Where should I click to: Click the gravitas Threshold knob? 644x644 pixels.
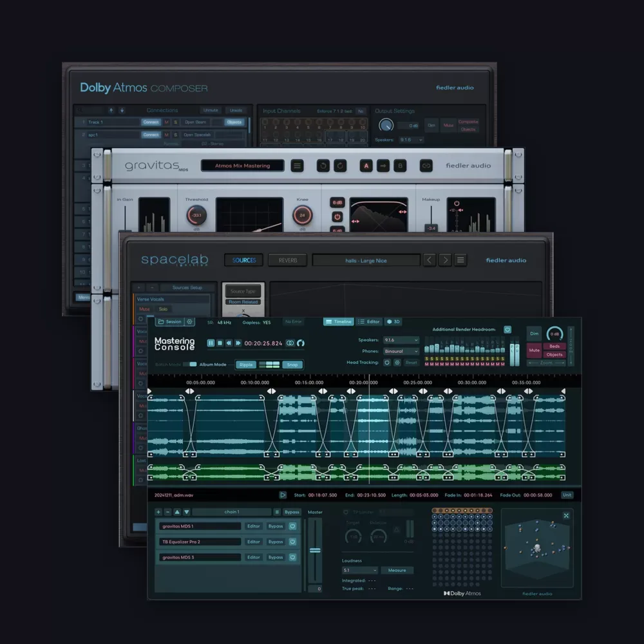[x=196, y=215]
